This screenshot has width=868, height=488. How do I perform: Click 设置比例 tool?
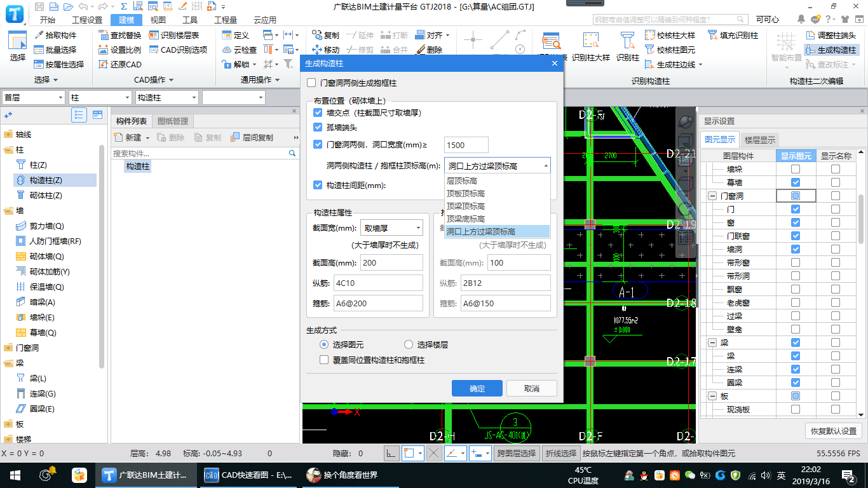coord(120,50)
